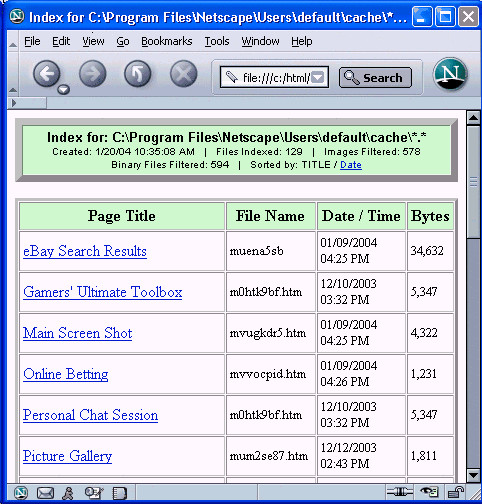Click the file name mvvocpid.htm
This screenshot has width=482, height=504.
pos(268,374)
